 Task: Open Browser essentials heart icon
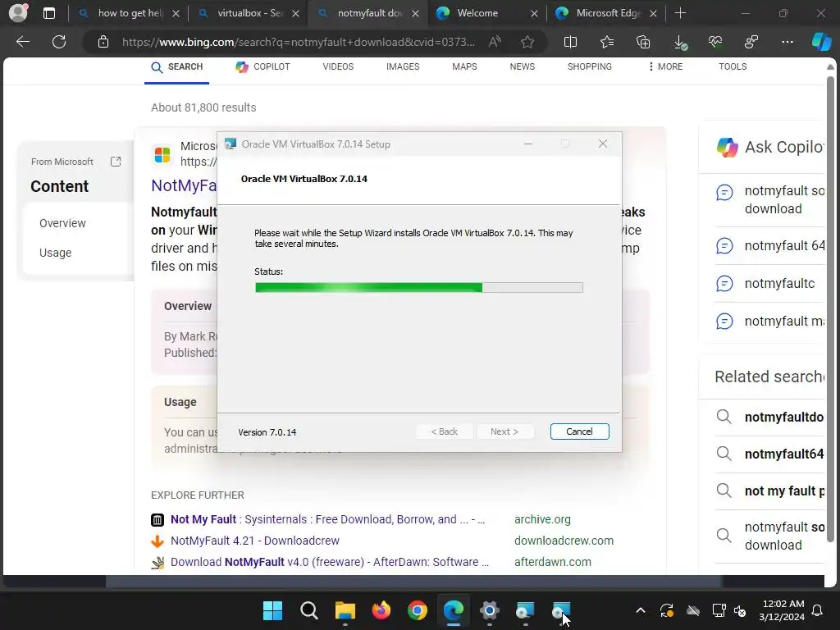pos(715,42)
